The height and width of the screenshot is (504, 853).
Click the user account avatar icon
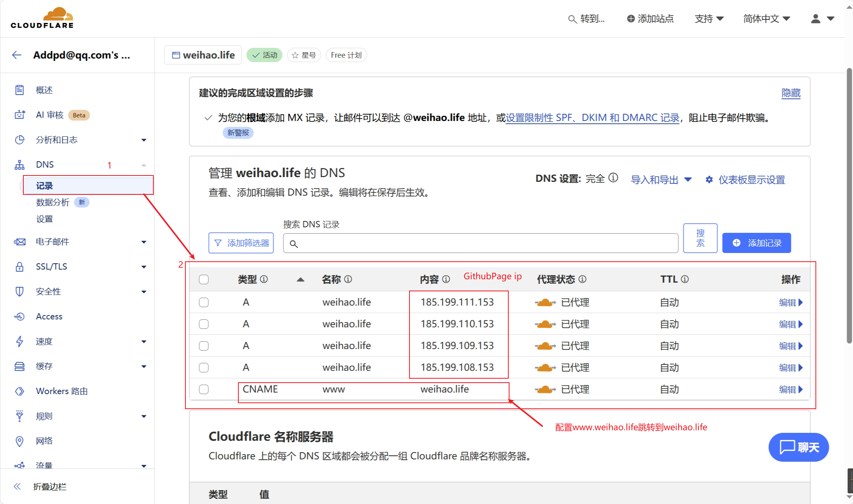(x=815, y=19)
